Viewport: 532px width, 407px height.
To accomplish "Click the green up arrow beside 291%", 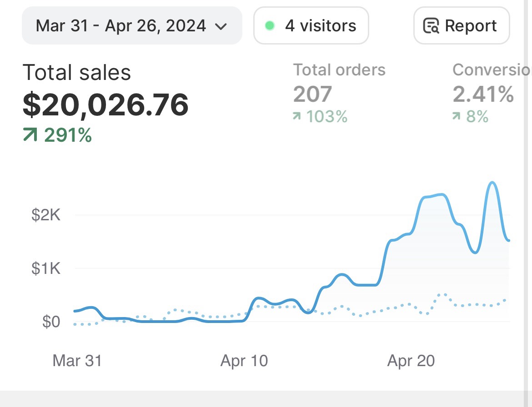I will pos(30,135).
